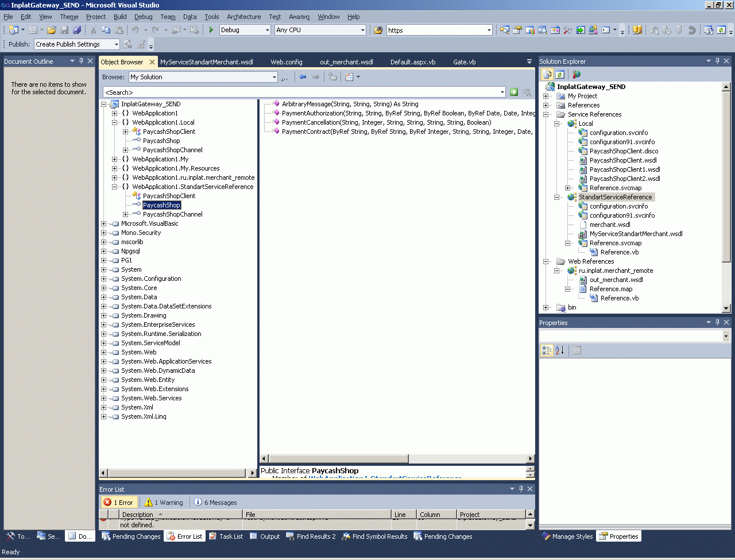Open the Find Symbol Results tab
Image resolution: width=735 pixels, height=560 pixels.
point(374,536)
